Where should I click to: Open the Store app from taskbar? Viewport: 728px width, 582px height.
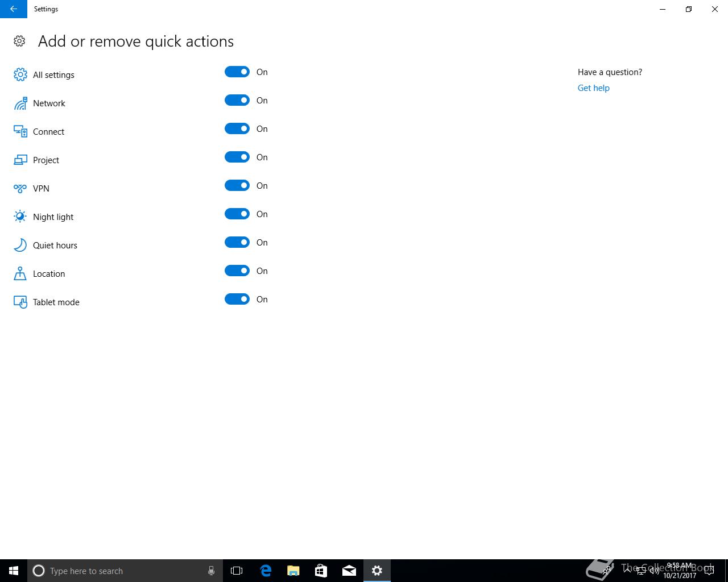[x=321, y=571]
